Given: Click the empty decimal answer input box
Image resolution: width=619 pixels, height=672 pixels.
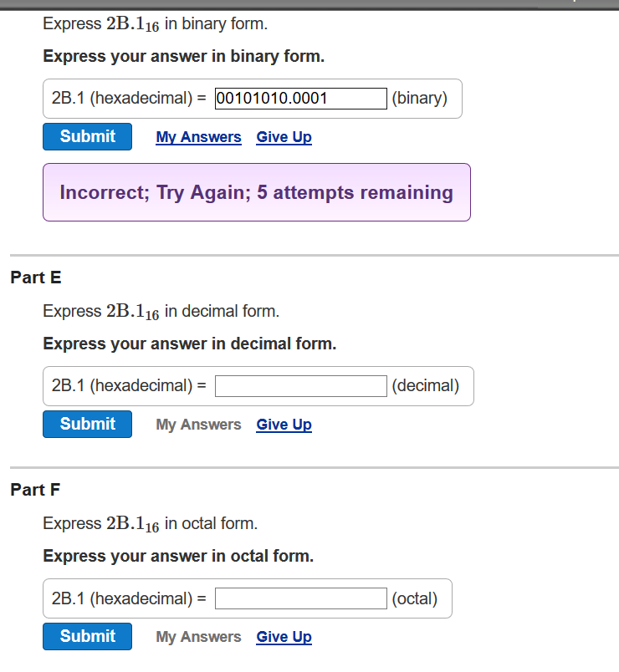Looking at the screenshot, I should [300, 385].
